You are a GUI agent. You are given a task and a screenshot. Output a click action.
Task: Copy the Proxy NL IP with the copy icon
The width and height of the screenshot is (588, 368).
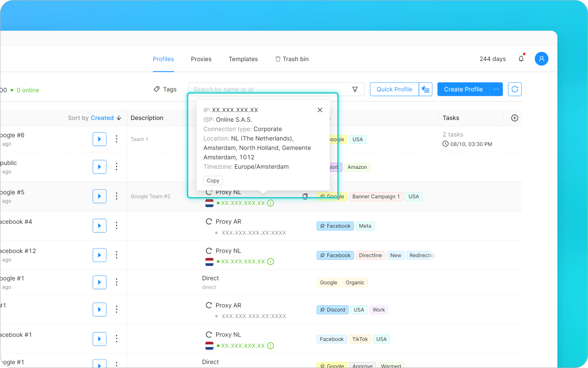(305, 196)
